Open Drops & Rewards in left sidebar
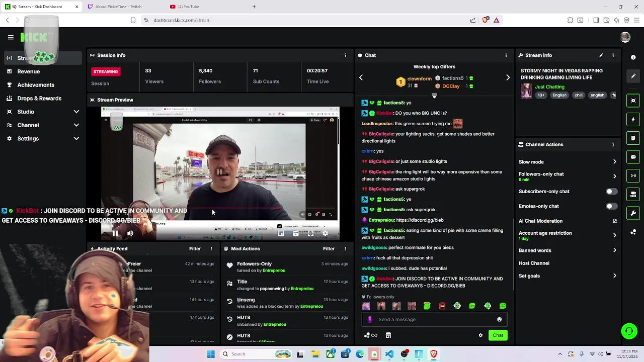644x362 pixels. [x=39, y=99]
